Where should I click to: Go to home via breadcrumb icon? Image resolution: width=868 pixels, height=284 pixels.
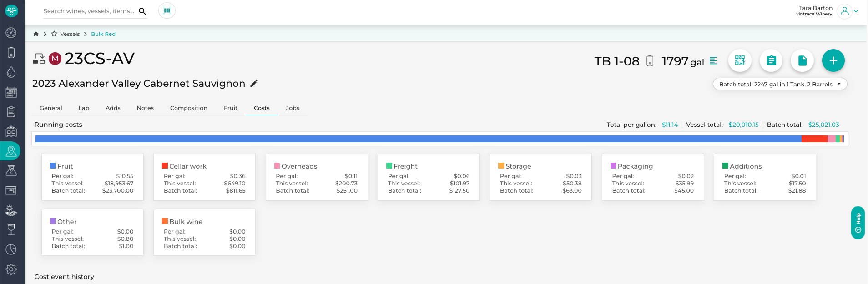(36, 34)
